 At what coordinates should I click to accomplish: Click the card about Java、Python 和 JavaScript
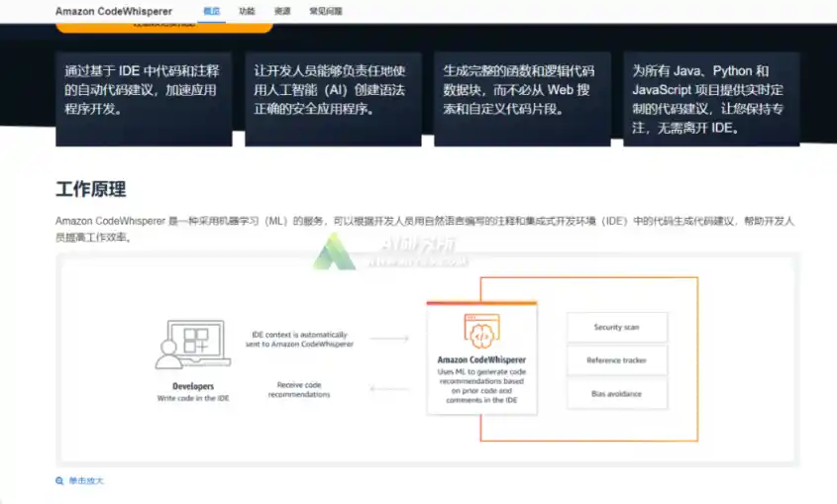(x=711, y=99)
